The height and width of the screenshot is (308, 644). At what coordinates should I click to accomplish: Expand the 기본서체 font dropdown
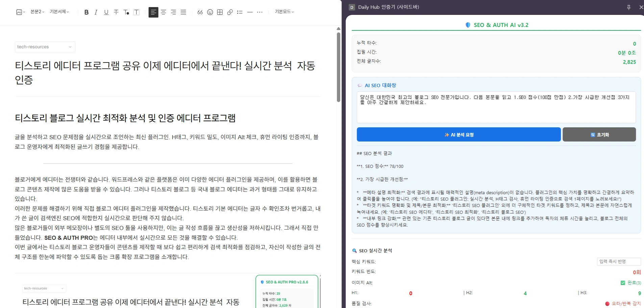[59, 12]
